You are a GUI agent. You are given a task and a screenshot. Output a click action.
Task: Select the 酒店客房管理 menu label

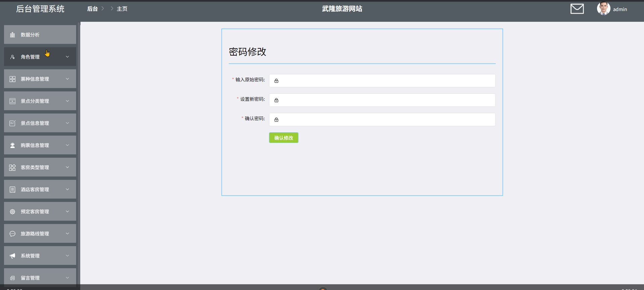35,190
